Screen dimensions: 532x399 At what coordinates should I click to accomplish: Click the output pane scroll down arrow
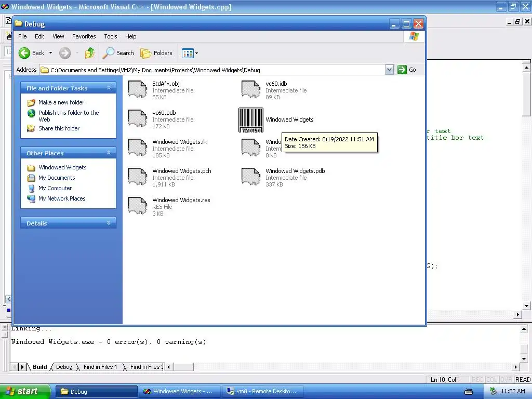click(524, 359)
